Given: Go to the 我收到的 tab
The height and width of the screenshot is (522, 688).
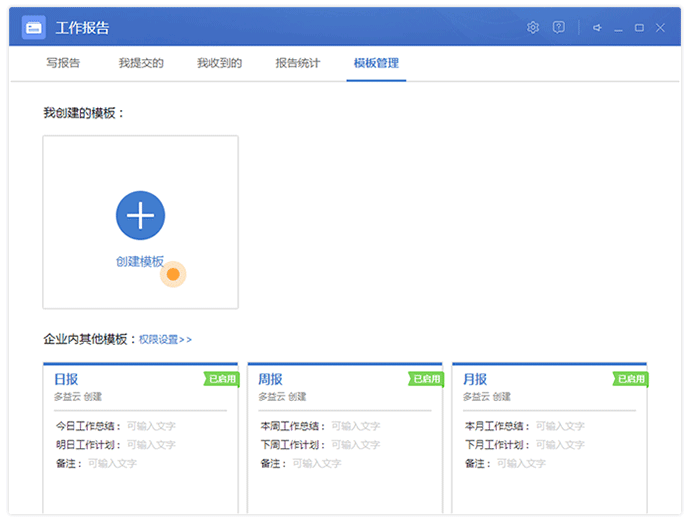Looking at the screenshot, I should coord(219,63).
